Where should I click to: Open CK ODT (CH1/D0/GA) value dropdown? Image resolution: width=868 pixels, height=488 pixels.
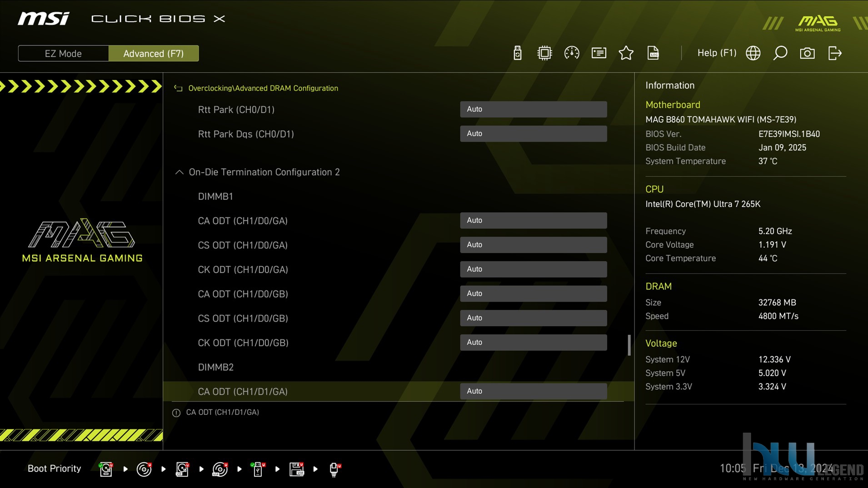(x=533, y=269)
